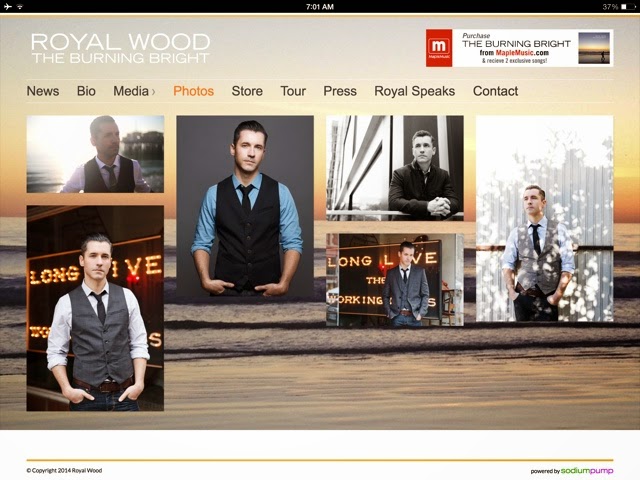Select the Photos tab
640x480 pixels.
pyautogui.click(x=193, y=91)
